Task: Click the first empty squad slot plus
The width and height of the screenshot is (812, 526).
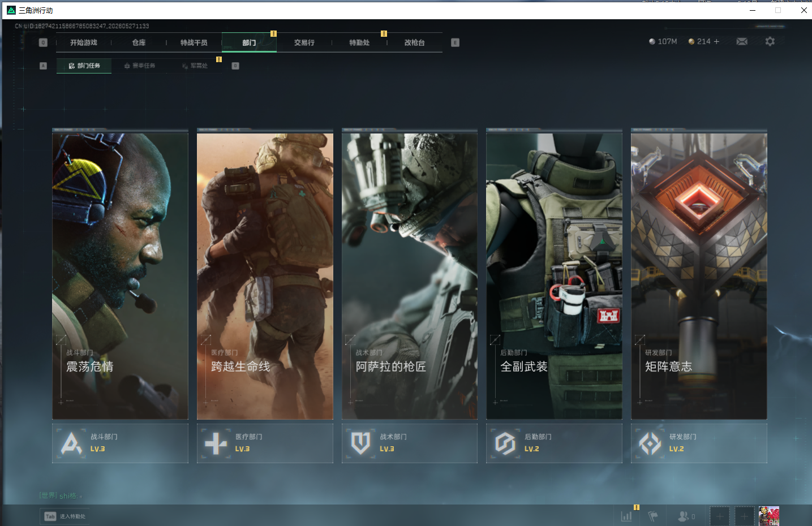Action: pos(720,516)
